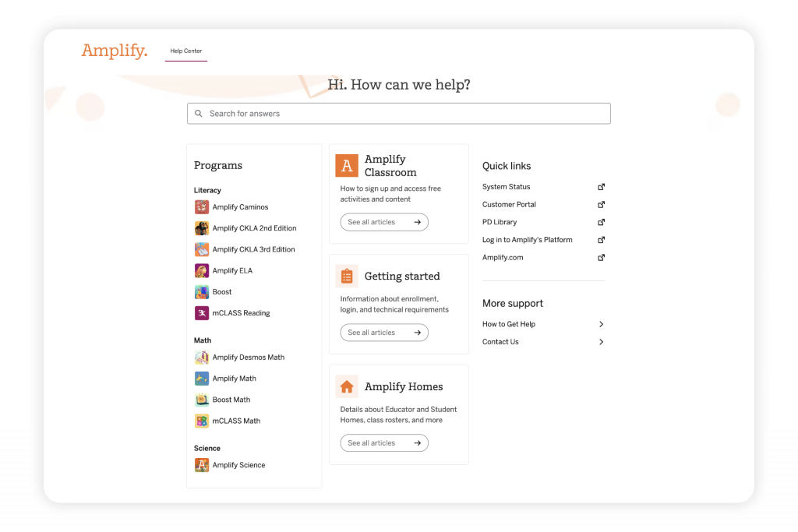Screen dimensions: 798x532
Task: Click external link icon next to Customer Portal
Action: 601,204
